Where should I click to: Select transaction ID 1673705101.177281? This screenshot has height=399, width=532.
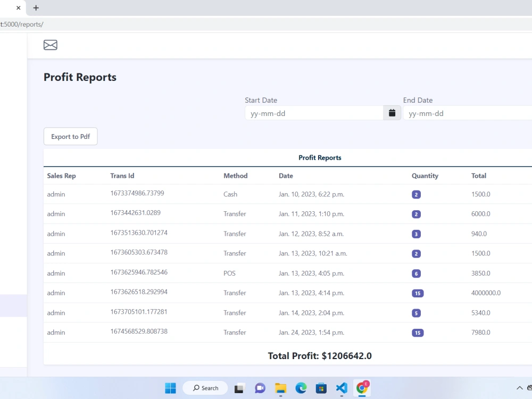[139, 312]
